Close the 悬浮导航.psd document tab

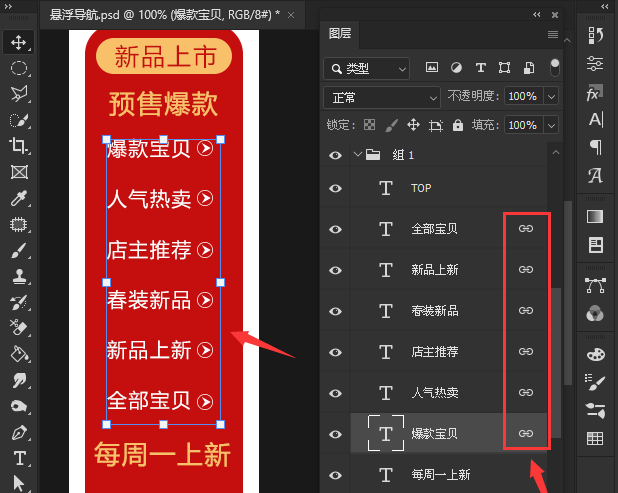point(291,15)
